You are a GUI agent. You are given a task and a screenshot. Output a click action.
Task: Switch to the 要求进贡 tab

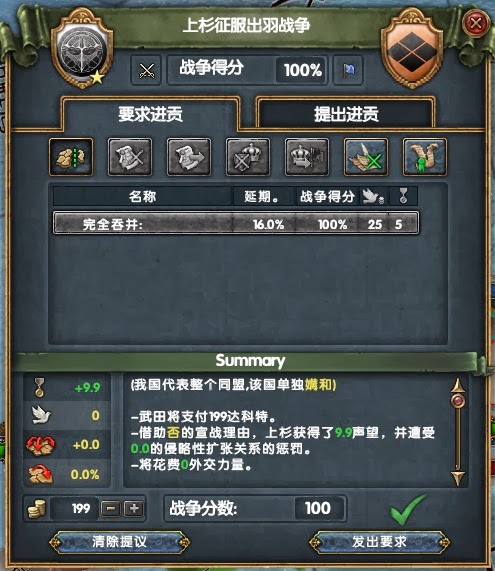tap(150, 114)
